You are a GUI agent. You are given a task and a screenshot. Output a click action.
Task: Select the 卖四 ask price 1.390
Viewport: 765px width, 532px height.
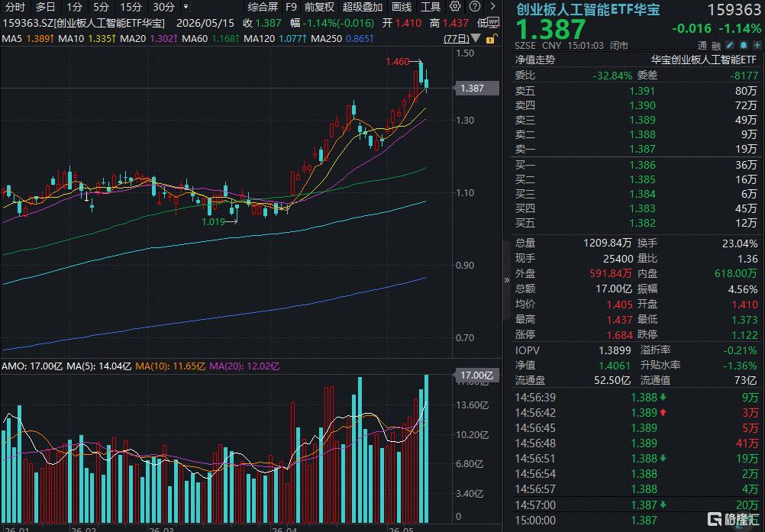coord(642,105)
